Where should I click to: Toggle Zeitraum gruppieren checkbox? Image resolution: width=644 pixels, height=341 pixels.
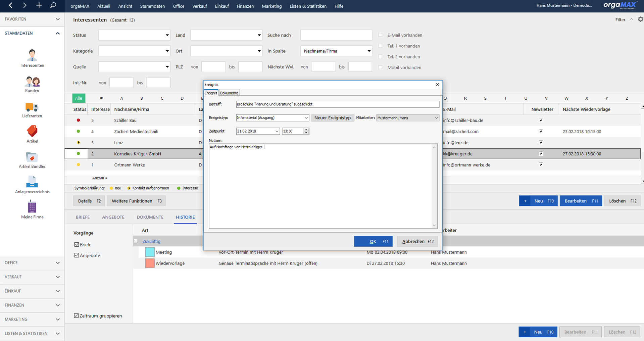coord(76,315)
